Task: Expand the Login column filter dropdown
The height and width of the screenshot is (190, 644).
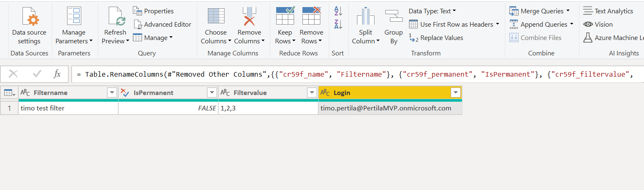Action: [x=455, y=93]
